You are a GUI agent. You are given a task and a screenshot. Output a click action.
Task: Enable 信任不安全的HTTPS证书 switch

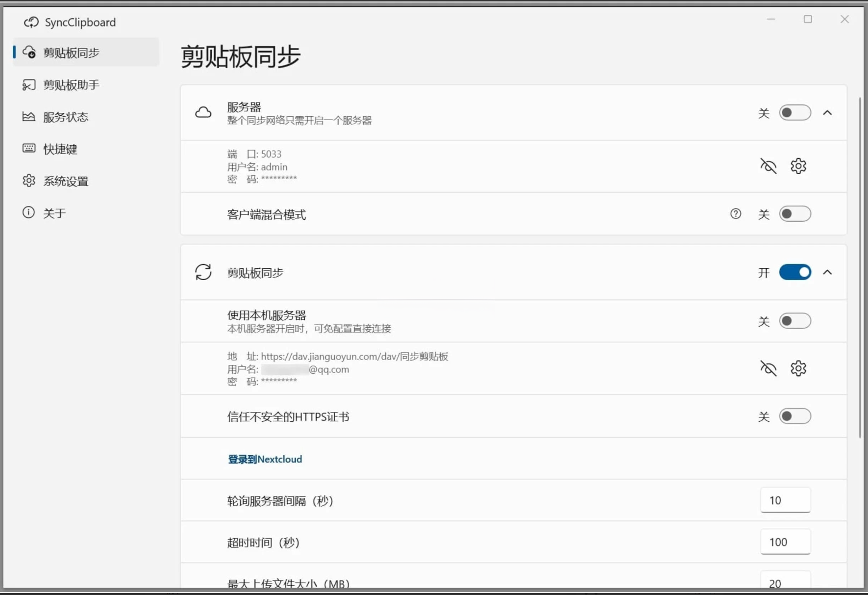795,416
